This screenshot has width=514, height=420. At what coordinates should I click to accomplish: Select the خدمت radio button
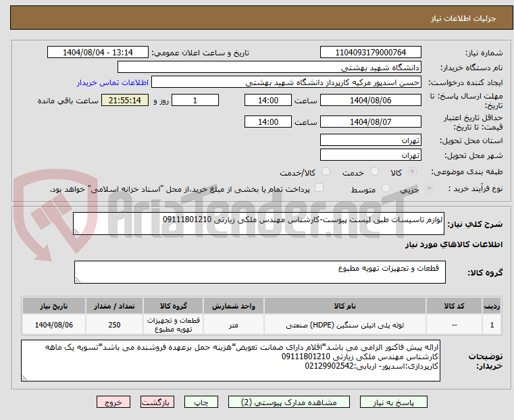374,172
